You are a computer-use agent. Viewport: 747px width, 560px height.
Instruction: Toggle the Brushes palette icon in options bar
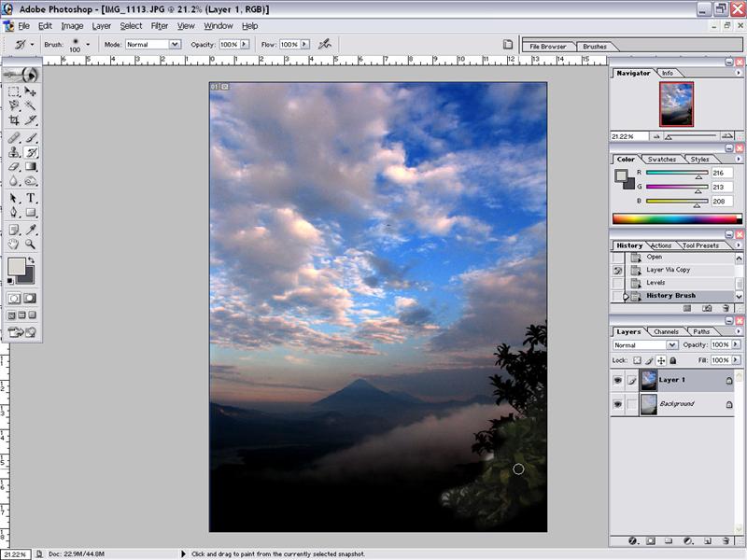508,44
